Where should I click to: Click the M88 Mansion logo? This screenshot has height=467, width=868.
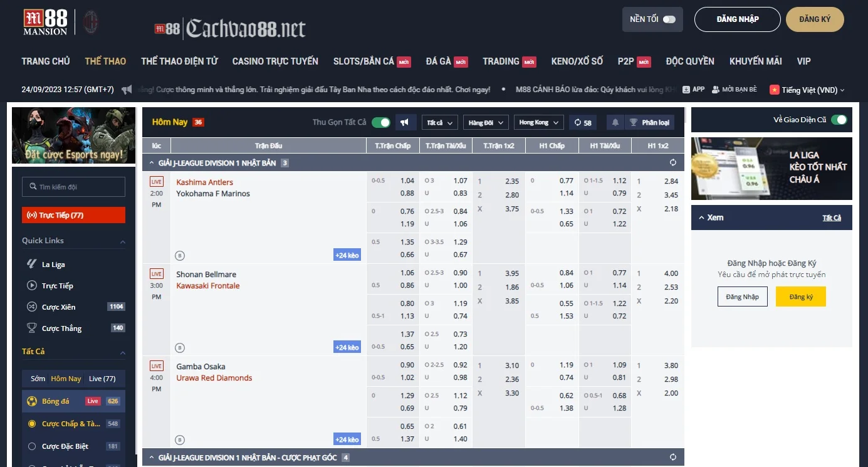point(45,22)
